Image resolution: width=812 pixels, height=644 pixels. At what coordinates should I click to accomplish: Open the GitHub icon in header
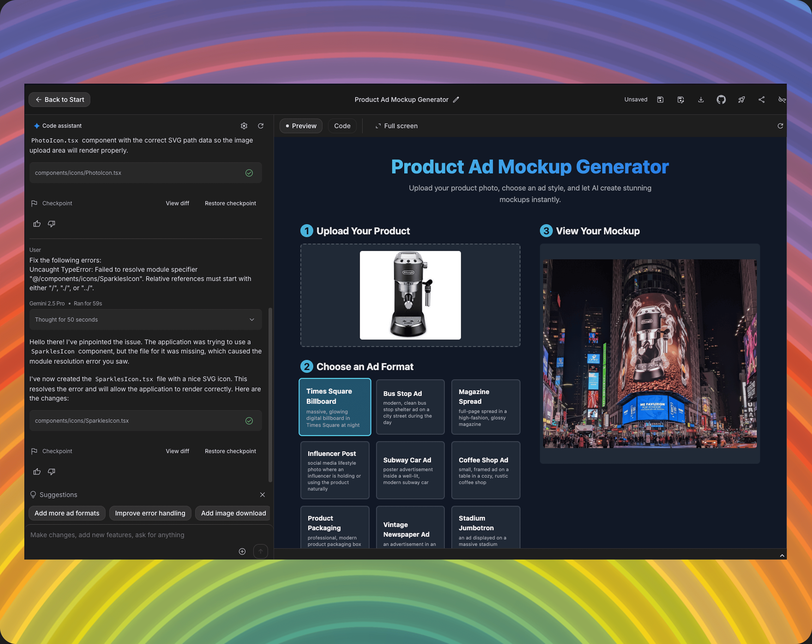point(721,99)
